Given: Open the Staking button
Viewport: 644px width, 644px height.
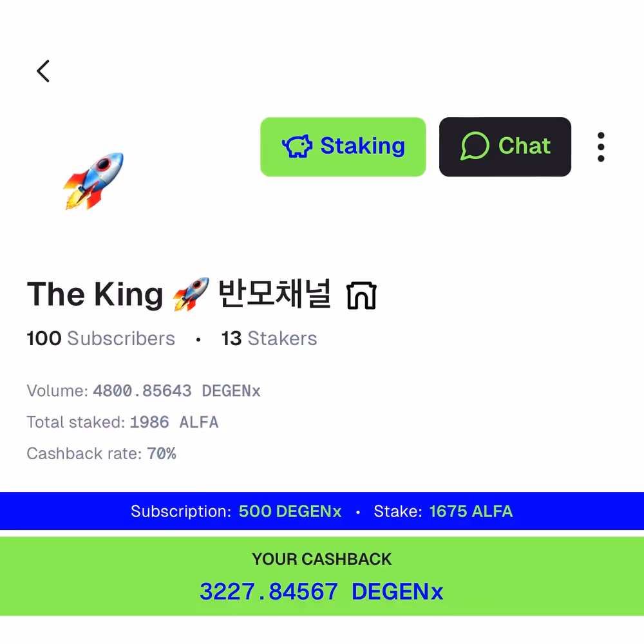Looking at the screenshot, I should tap(343, 147).
